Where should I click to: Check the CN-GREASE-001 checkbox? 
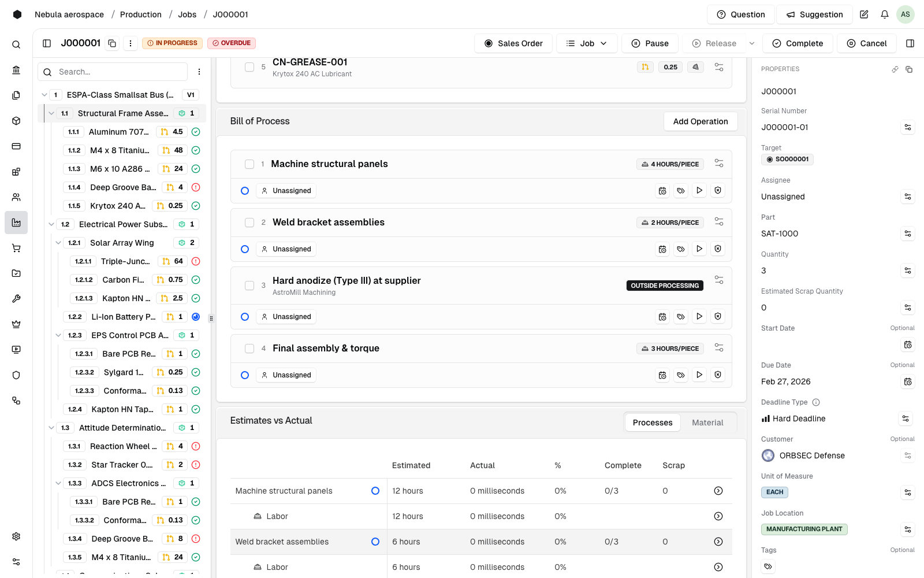(249, 67)
